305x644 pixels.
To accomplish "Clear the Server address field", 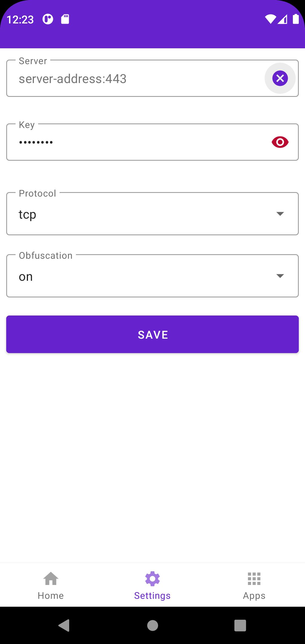I will click(280, 78).
